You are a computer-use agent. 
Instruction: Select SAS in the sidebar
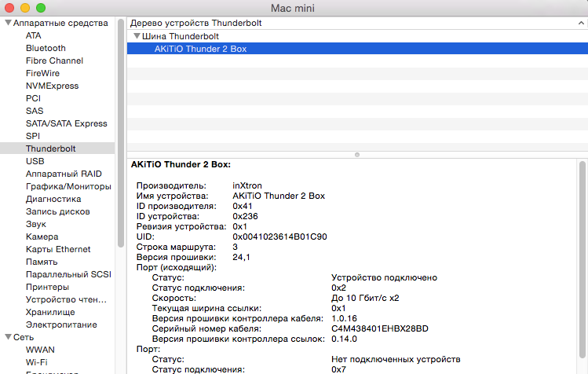(x=35, y=111)
